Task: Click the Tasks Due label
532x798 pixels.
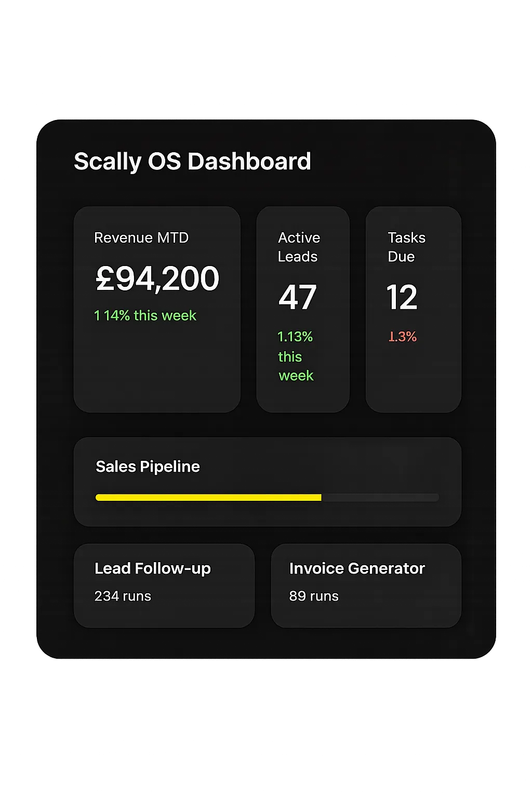Action: coord(407,247)
